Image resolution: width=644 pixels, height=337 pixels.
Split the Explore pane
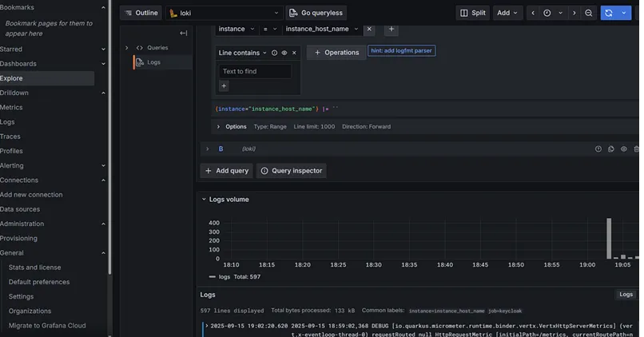(473, 13)
